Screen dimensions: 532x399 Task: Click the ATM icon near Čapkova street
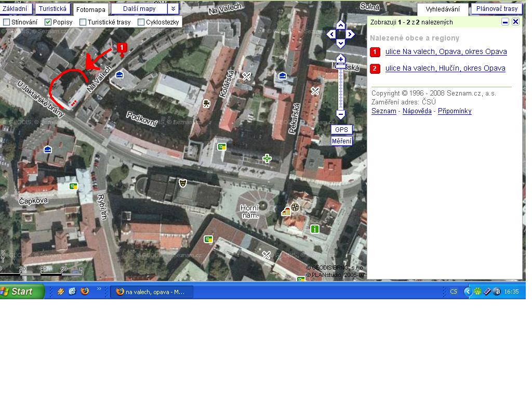coord(73,187)
